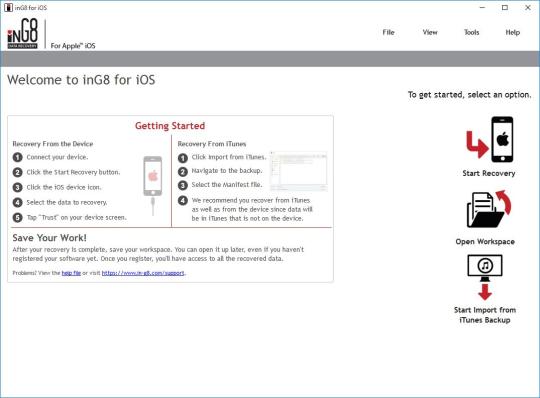Viewport: 540px width, 398px height.
Task: Open the File menu
Action: [388, 32]
